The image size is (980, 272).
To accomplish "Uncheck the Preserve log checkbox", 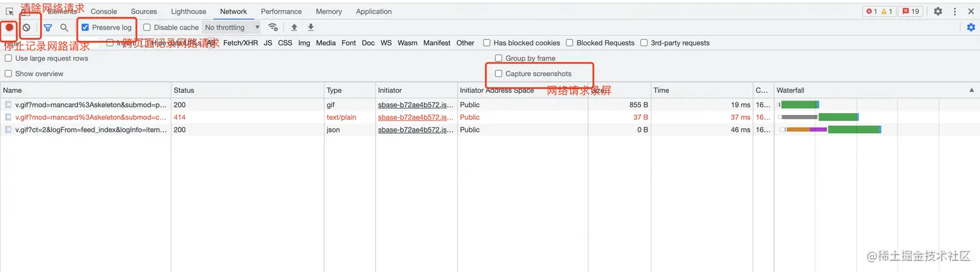I will [85, 27].
